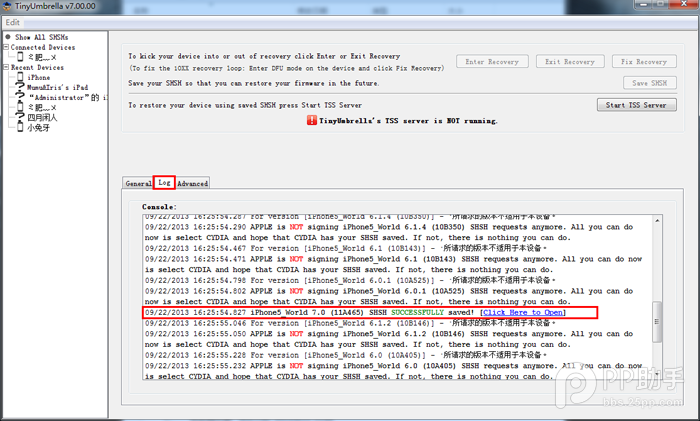700x421 pixels.
Task: Click the icon beside MumuIris's iPad
Action: (20, 87)
